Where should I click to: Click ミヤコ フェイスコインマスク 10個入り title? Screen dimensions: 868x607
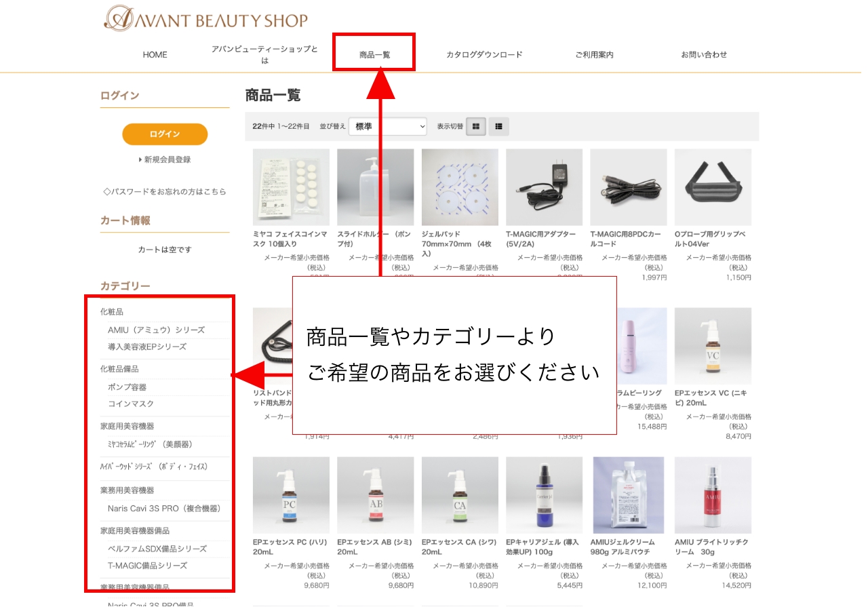click(291, 239)
